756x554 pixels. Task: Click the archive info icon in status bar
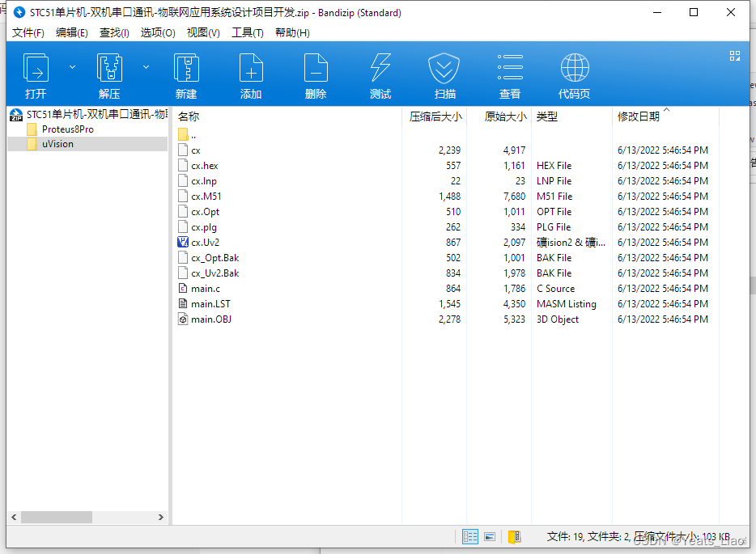point(515,537)
